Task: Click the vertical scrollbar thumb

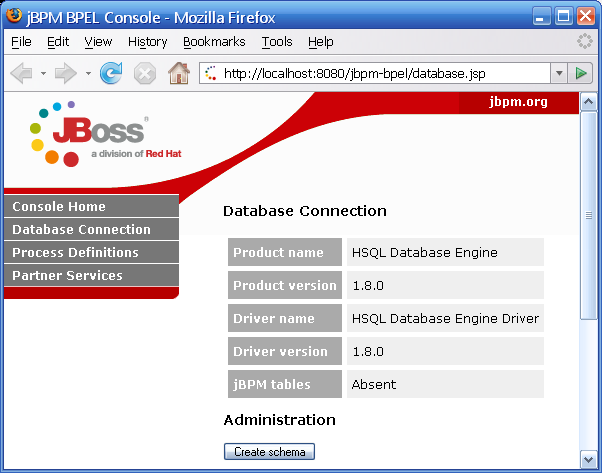Action: click(x=589, y=215)
